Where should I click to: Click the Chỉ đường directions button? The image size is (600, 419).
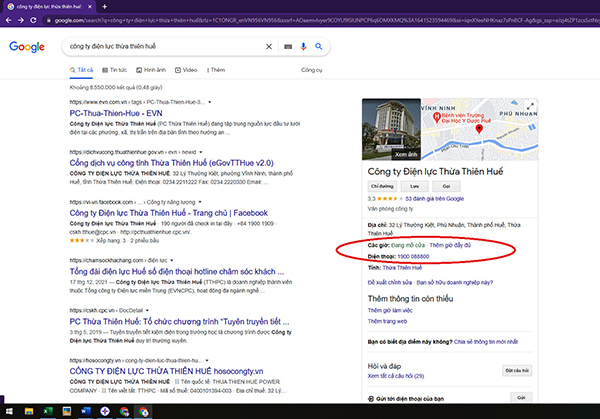pyautogui.click(x=380, y=186)
